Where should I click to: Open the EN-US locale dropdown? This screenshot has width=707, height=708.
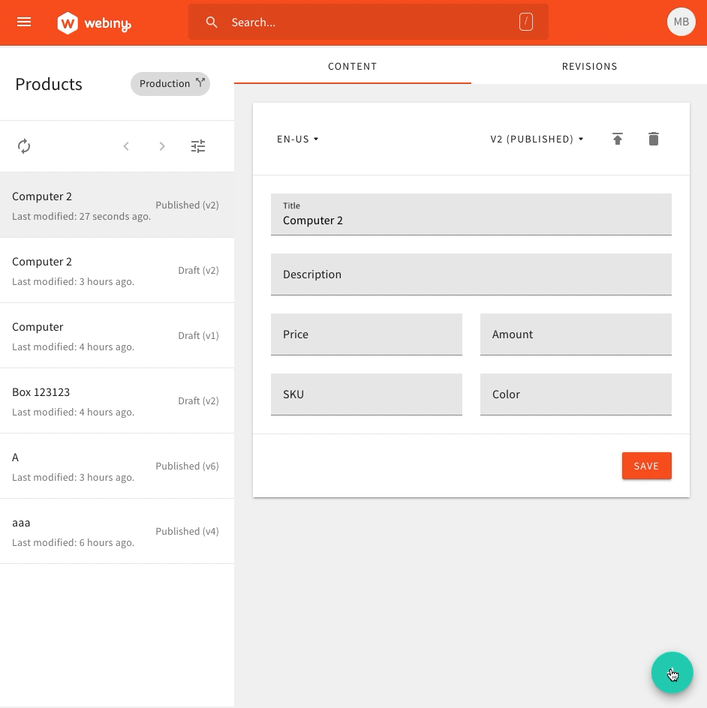[x=298, y=139]
